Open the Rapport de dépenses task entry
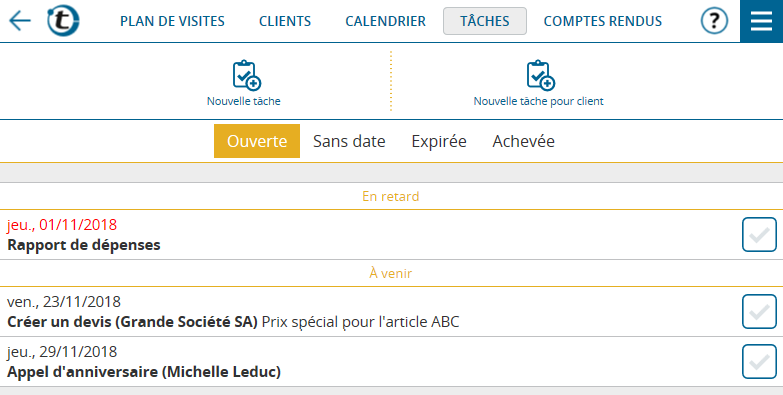783x395 pixels. 370,235
